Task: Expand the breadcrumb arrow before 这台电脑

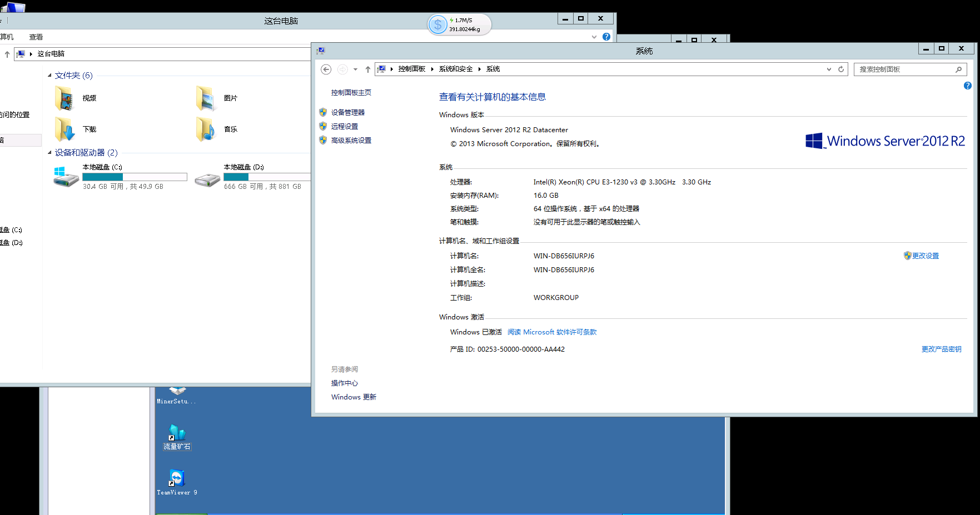Action: point(31,54)
